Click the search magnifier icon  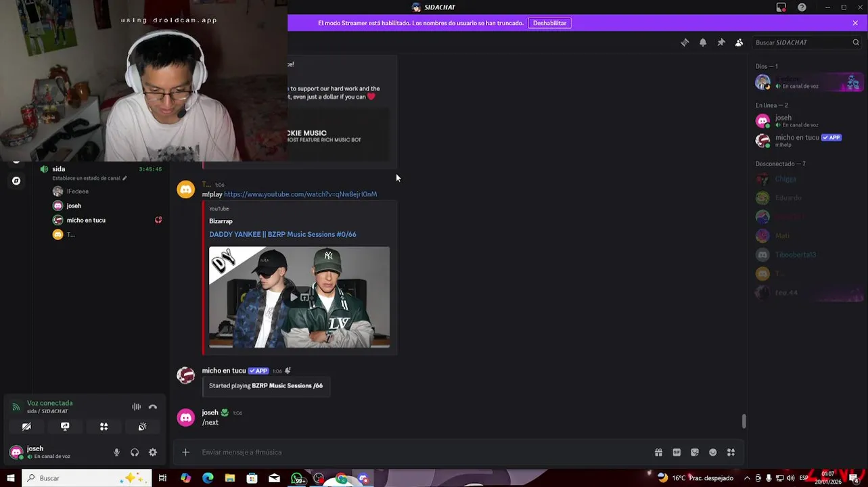[856, 43]
